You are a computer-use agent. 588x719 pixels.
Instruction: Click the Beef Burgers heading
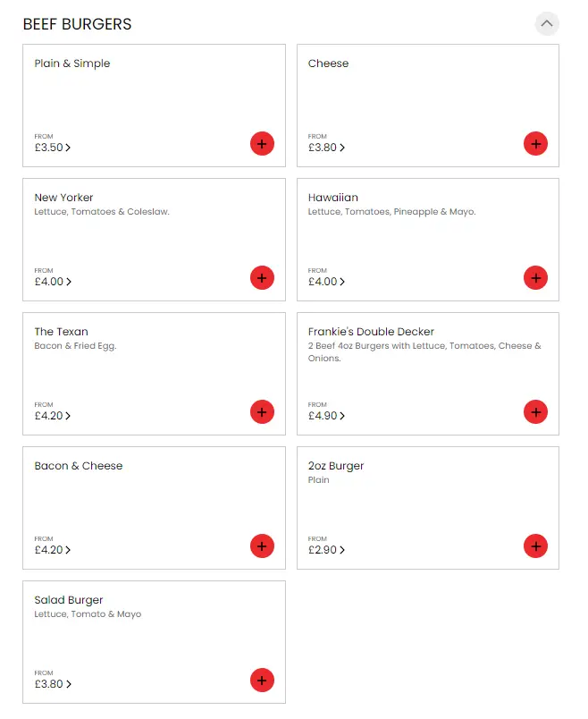(x=77, y=25)
